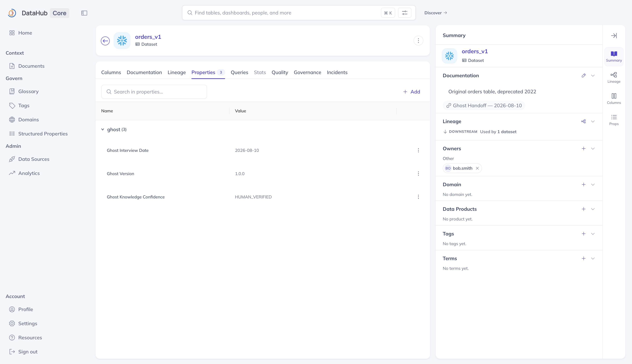This screenshot has height=364, width=632.
Task: Open the Props sidebar panel icon
Action: pos(614,120)
